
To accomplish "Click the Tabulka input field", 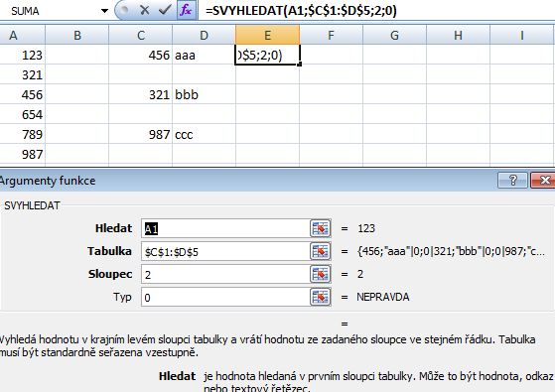I will click(225, 251).
